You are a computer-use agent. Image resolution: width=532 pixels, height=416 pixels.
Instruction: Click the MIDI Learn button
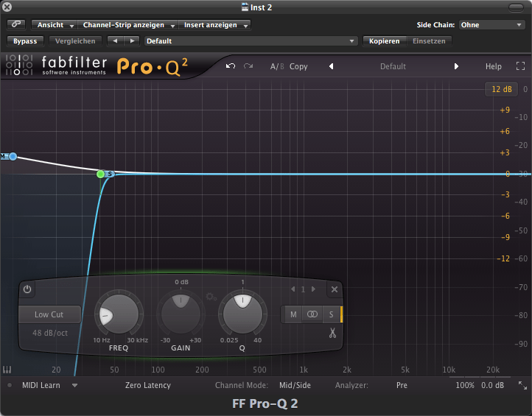[41, 385]
